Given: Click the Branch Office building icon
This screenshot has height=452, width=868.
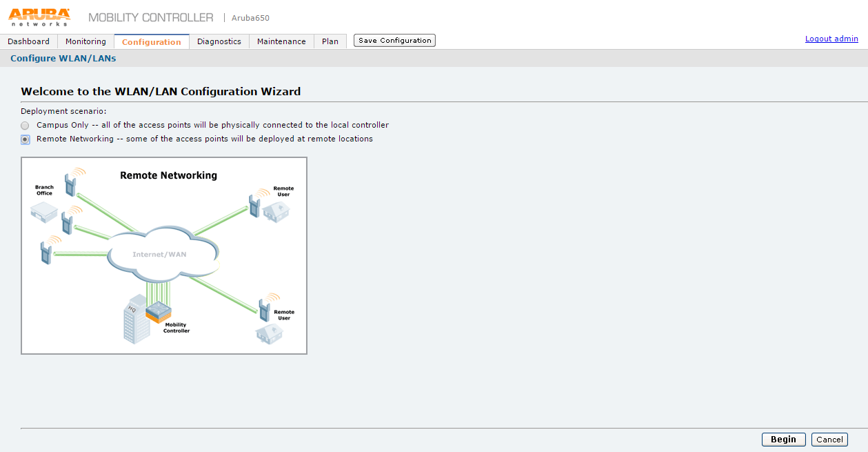Looking at the screenshot, I should (x=44, y=210).
